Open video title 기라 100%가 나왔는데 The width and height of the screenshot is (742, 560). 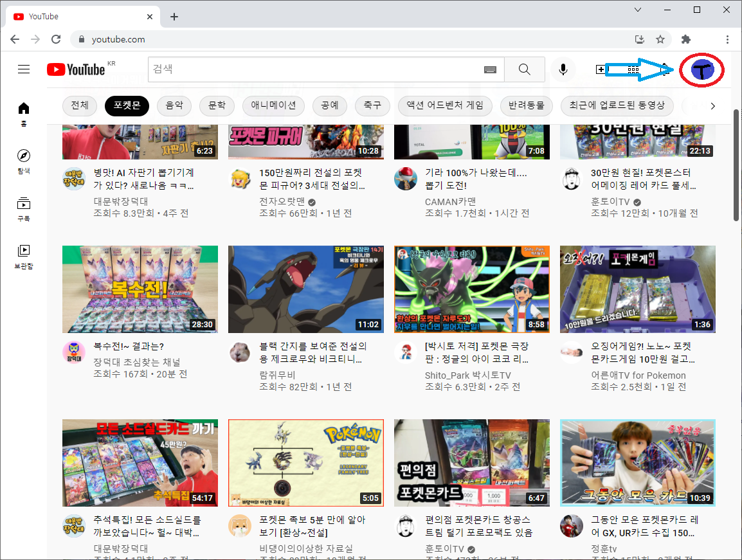point(476,179)
